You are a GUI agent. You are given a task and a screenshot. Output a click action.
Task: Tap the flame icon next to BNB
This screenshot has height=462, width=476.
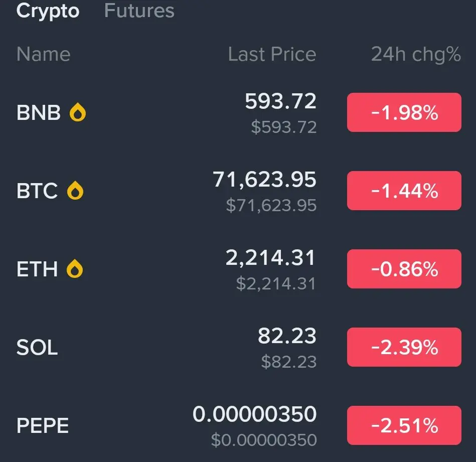tap(77, 113)
